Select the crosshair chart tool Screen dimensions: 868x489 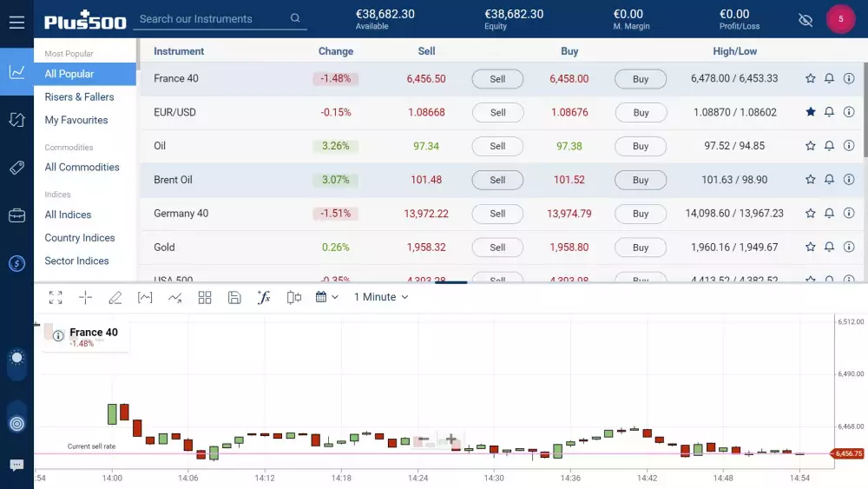(x=85, y=297)
